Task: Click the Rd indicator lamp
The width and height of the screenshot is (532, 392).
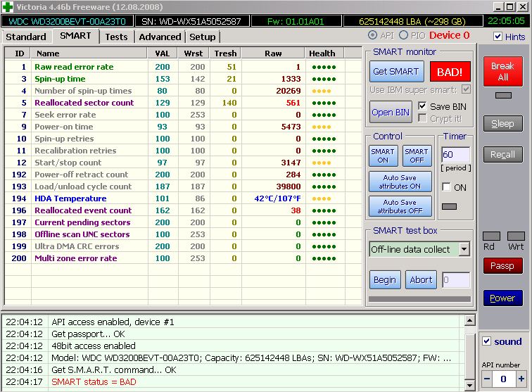Action: (491, 236)
